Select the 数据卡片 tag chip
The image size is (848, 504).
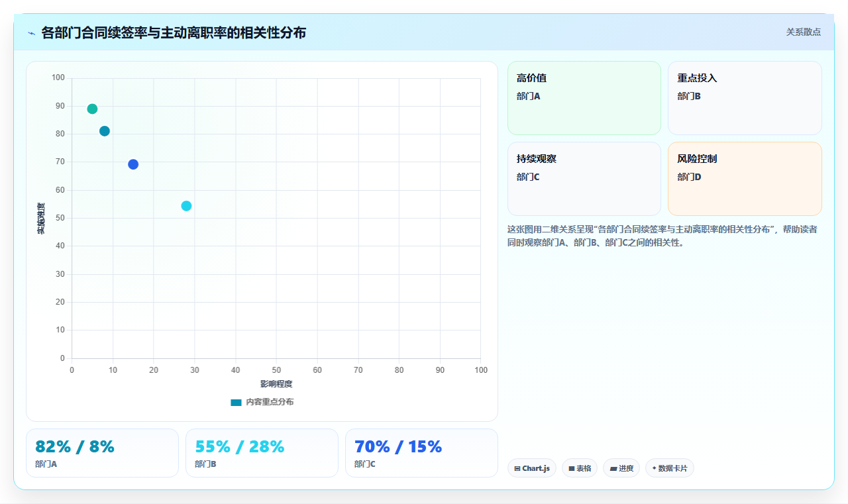pos(670,468)
